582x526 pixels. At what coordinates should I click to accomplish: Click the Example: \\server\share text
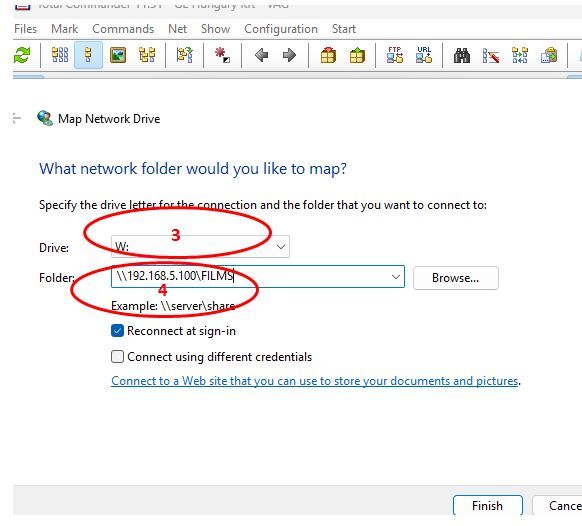tap(173, 306)
